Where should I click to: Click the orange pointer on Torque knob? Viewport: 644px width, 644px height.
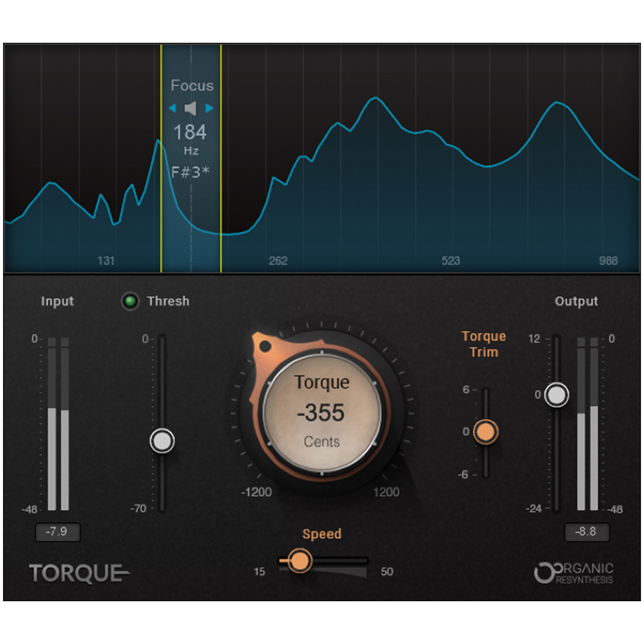click(x=265, y=346)
